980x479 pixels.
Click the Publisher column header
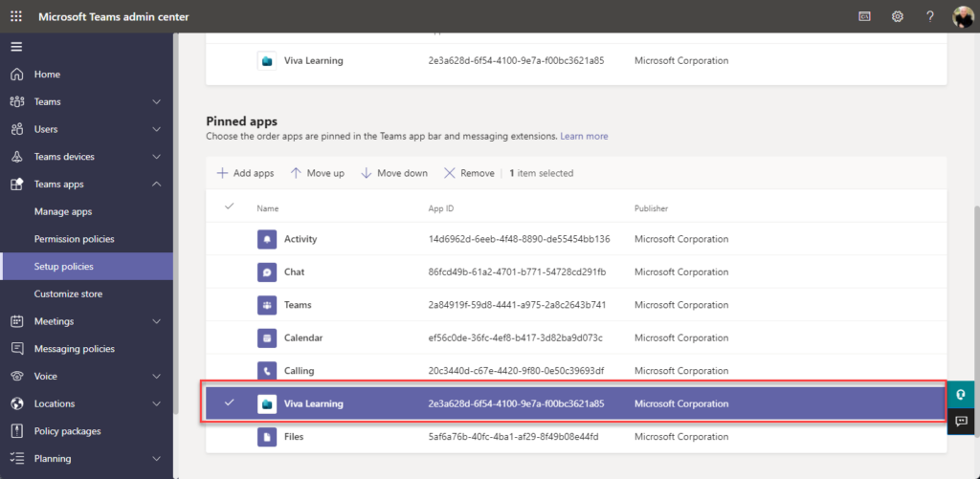(651, 208)
